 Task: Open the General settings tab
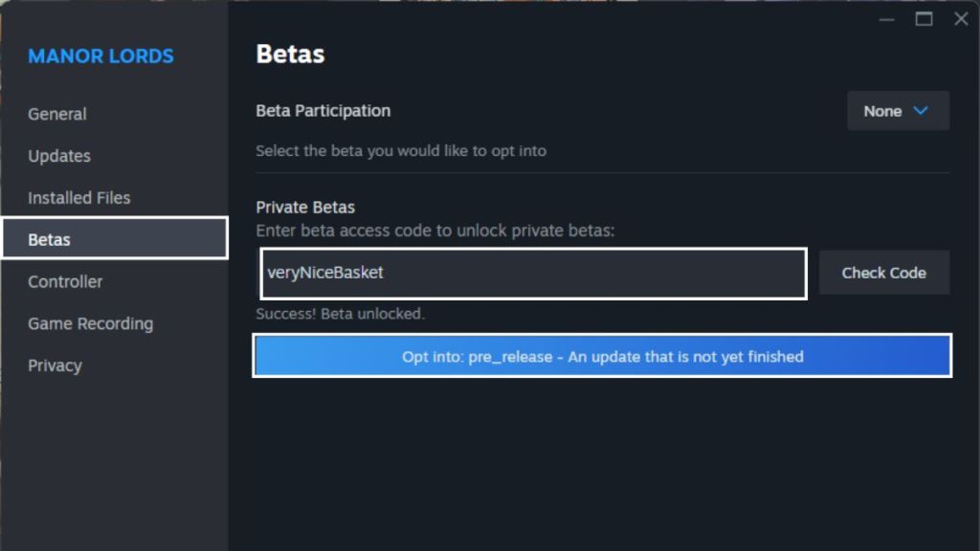(57, 114)
